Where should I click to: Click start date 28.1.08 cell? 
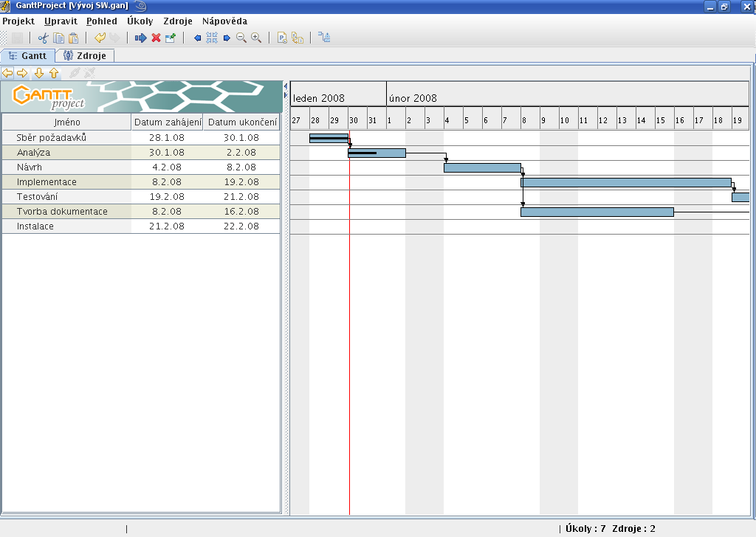167,138
